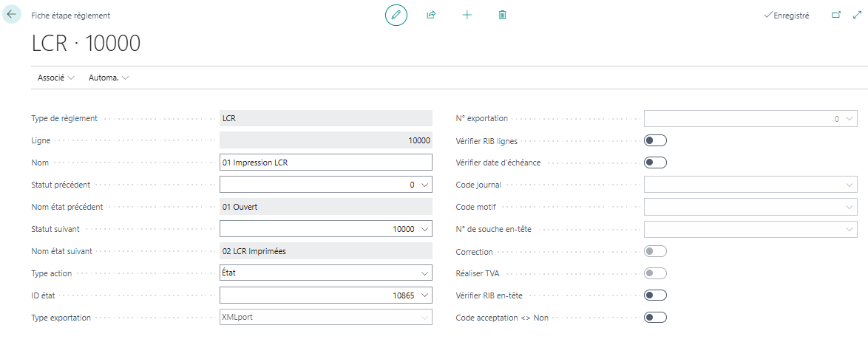Click the Nom input field
This screenshot has height=342, width=868.
tap(325, 163)
